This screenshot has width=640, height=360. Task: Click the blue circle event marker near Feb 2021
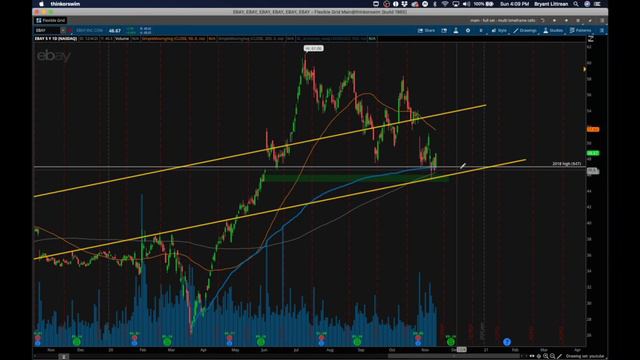pos(507,342)
